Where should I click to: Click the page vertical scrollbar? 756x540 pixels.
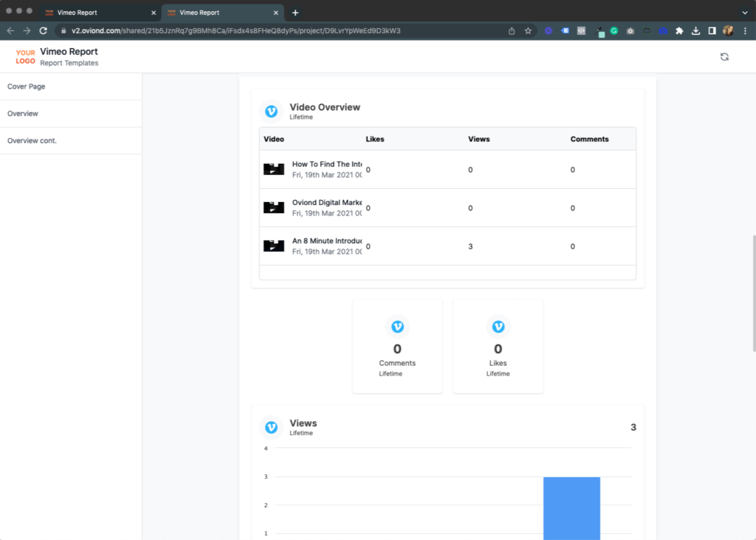(x=753, y=294)
